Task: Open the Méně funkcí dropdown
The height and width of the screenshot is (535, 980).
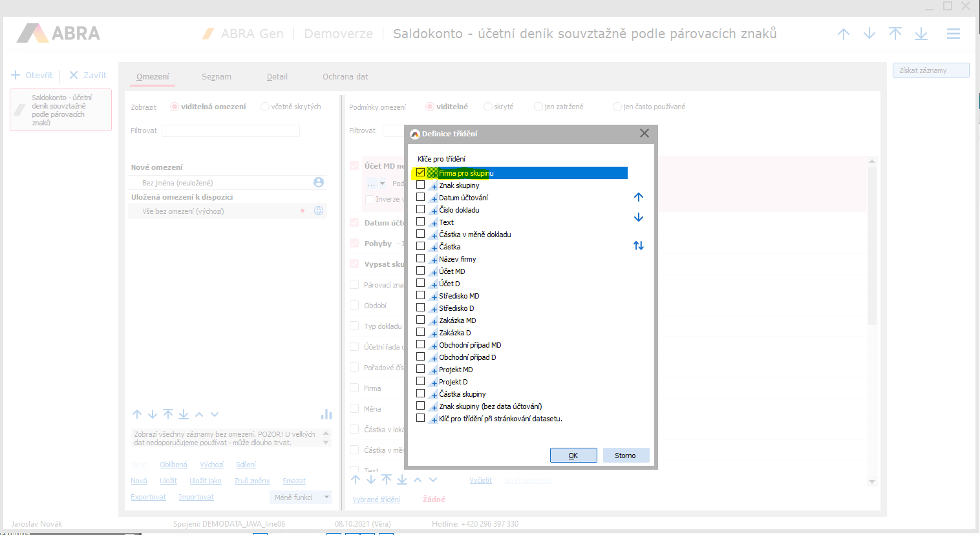Action: point(301,498)
